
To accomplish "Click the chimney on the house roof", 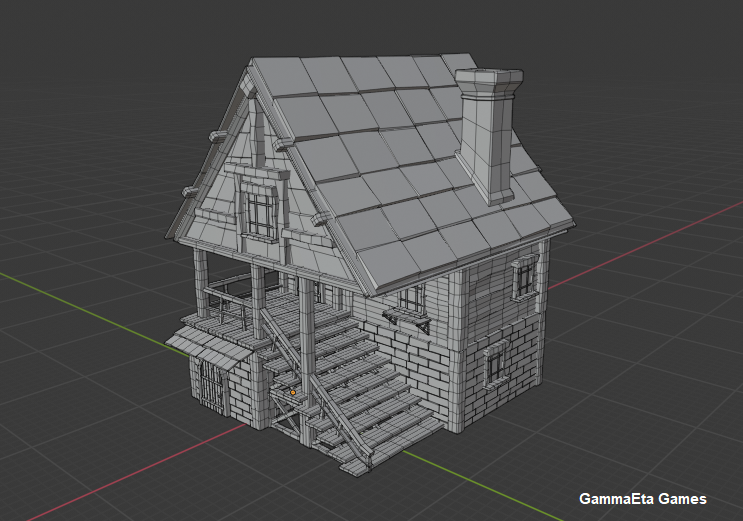I will click(x=489, y=135).
